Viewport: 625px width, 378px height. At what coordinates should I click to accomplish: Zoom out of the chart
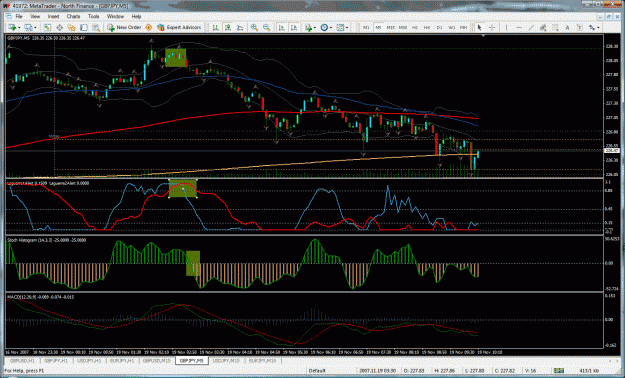point(266,28)
